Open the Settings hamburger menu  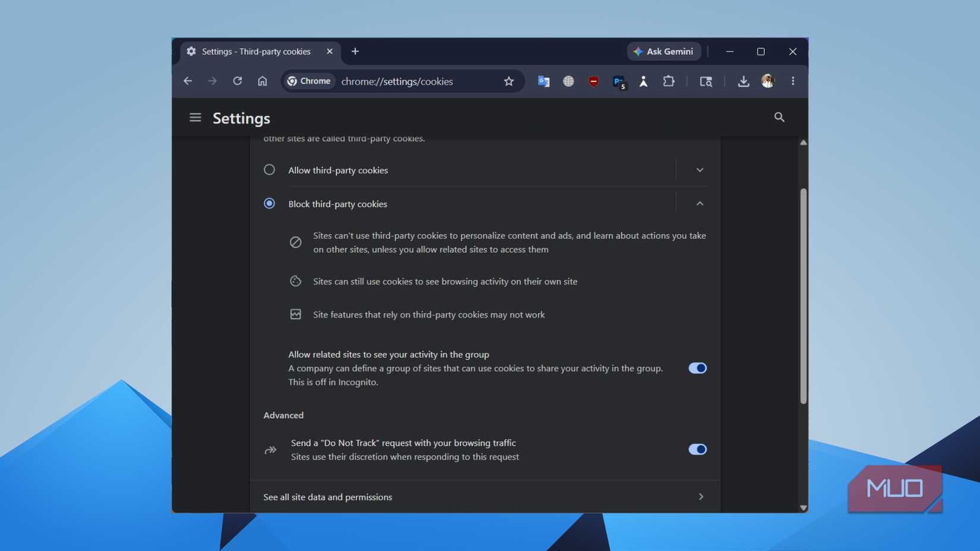point(195,118)
